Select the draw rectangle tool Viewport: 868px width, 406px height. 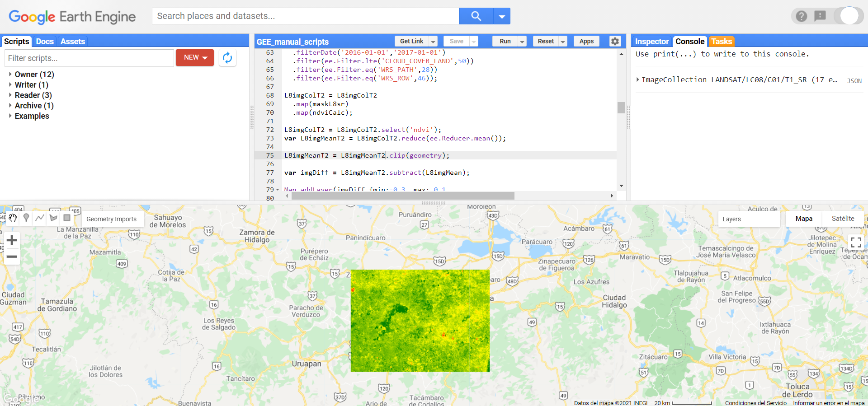click(x=67, y=218)
